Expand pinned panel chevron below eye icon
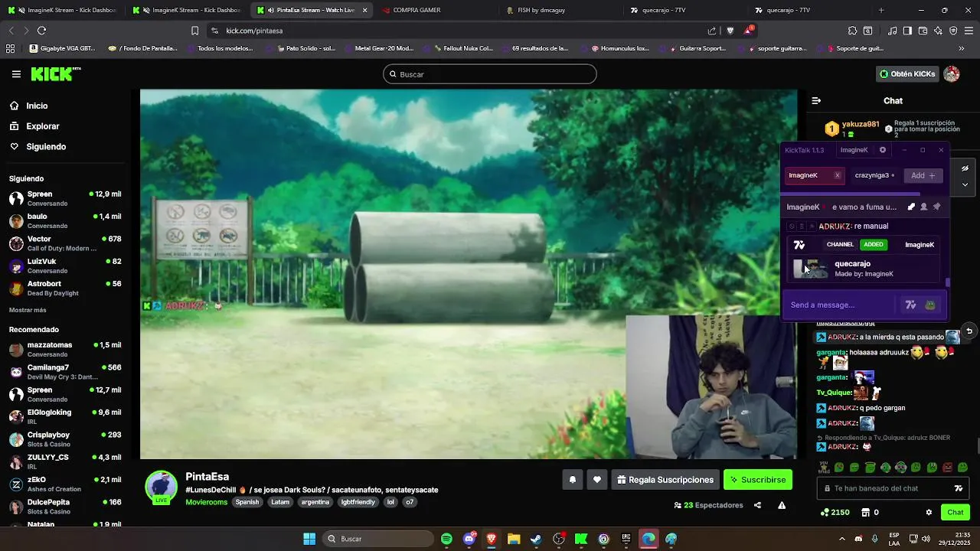 point(965,184)
